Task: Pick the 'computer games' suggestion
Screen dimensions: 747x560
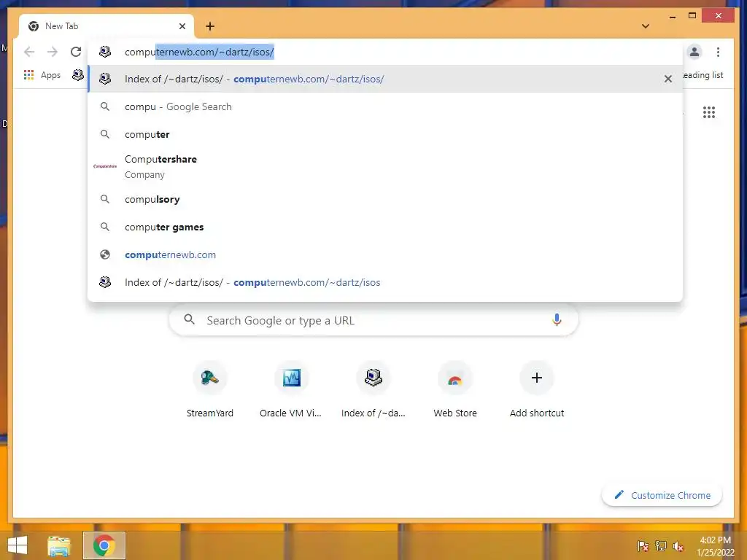Action: pos(385,227)
